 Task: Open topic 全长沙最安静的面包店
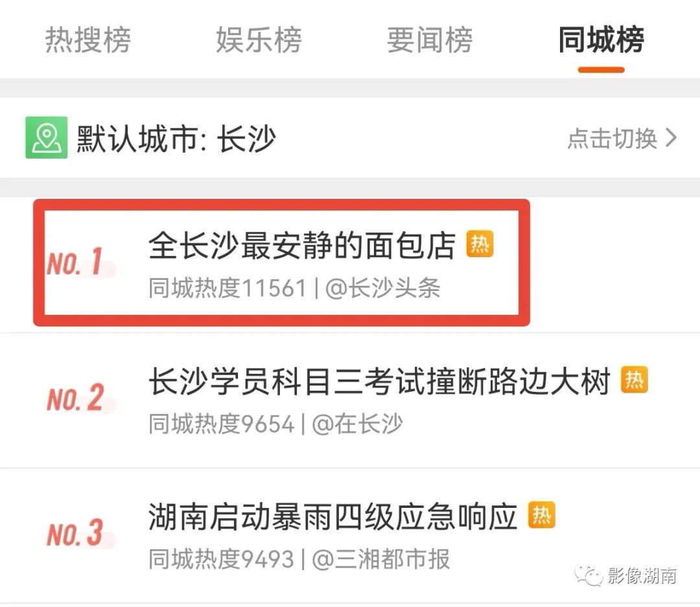(x=302, y=246)
